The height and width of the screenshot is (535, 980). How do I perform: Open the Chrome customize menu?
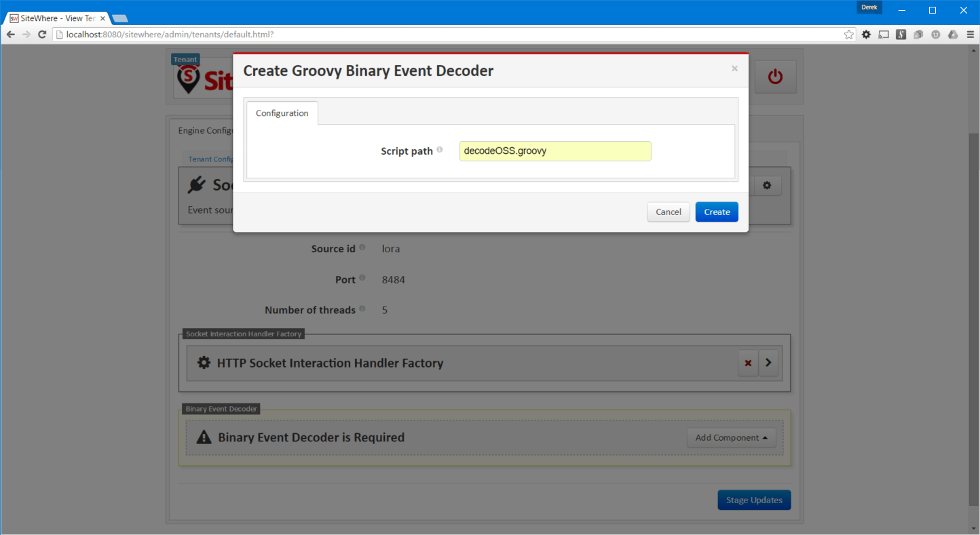point(970,34)
